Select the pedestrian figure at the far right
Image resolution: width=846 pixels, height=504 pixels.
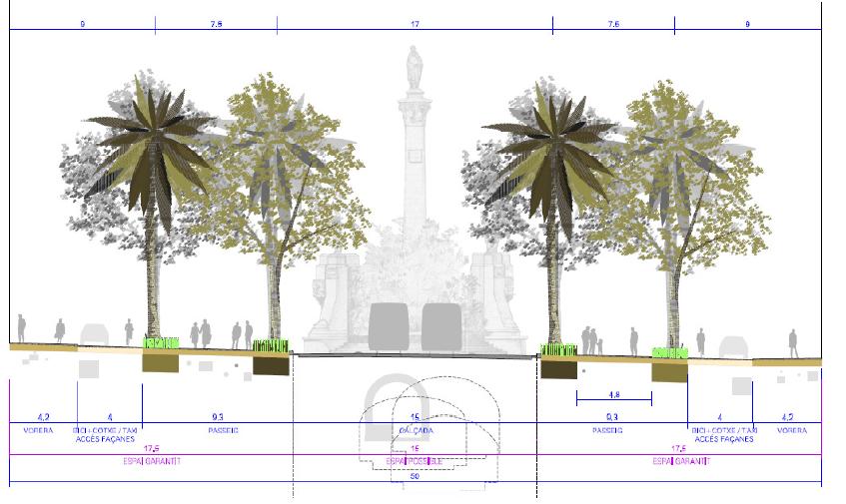[x=793, y=343]
